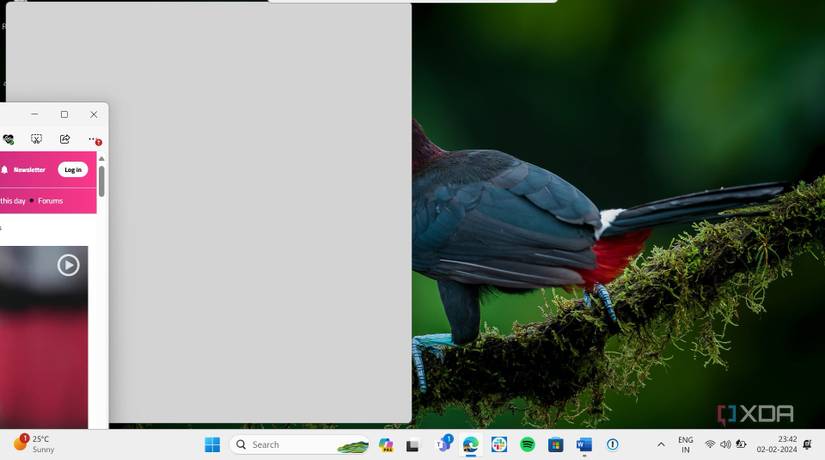Click the Log in button
This screenshot has width=825, height=460.
tap(73, 169)
